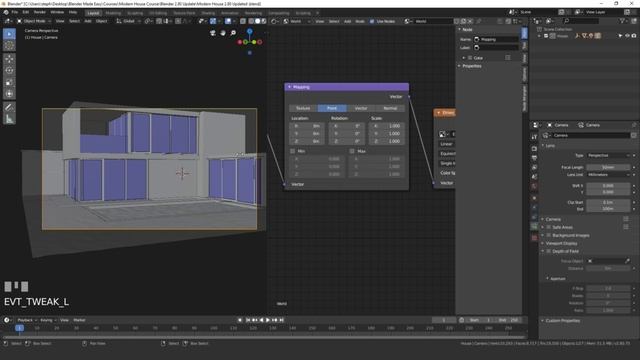Image resolution: width=640 pixels, height=360 pixels.
Task: Click the node Name field showing Mapping
Action: tap(496, 40)
